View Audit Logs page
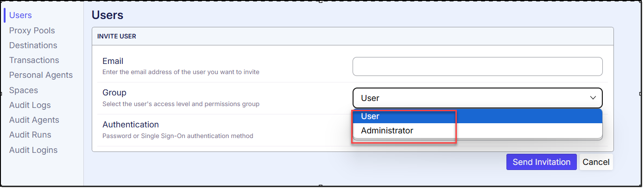Screen dimensions: 644x189 [30, 105]
